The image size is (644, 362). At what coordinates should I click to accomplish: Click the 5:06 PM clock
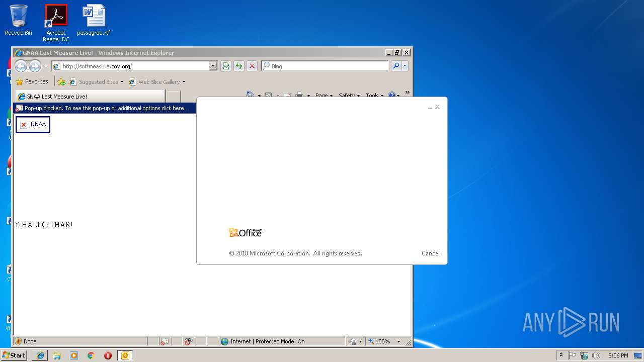click(618, 355)
